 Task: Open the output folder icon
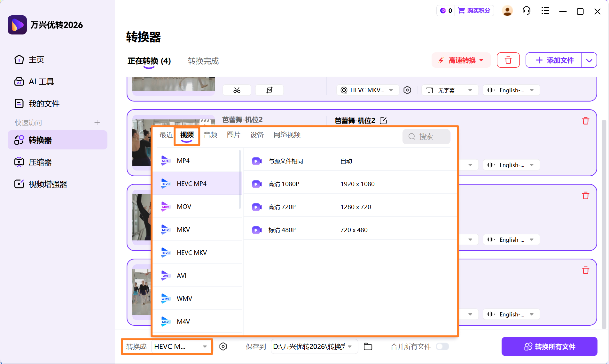368,347
